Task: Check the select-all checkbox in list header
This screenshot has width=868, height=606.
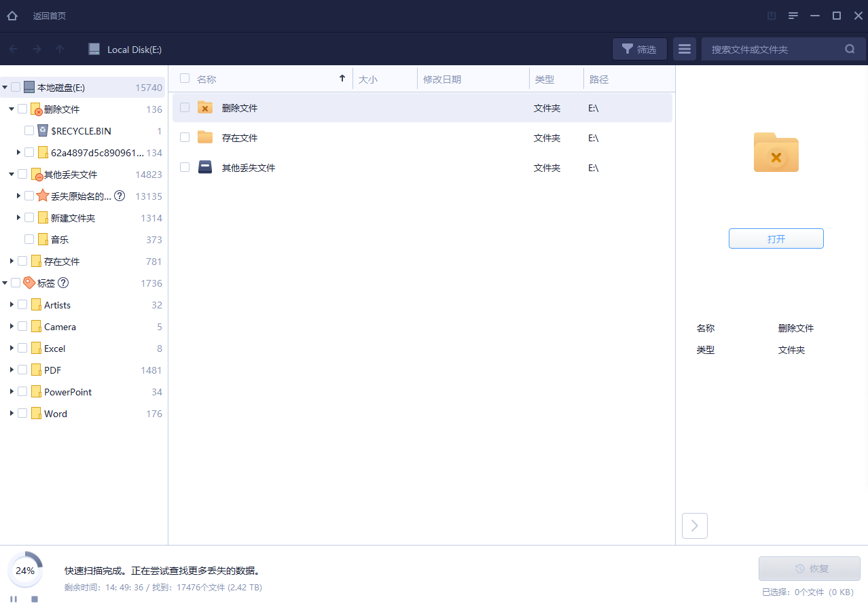Action: tap(185, 78)
